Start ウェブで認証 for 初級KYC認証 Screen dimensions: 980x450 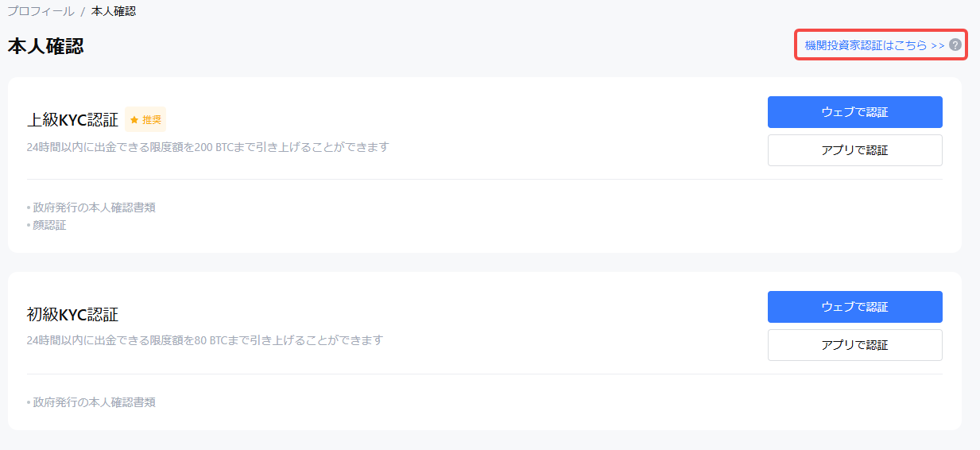tap(854, 307)
